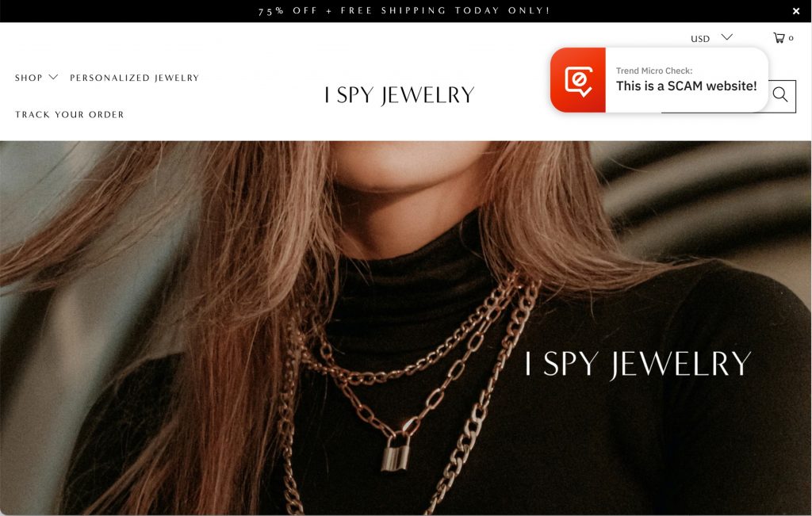Click the magnifying glass search icon

click(780, 94)
